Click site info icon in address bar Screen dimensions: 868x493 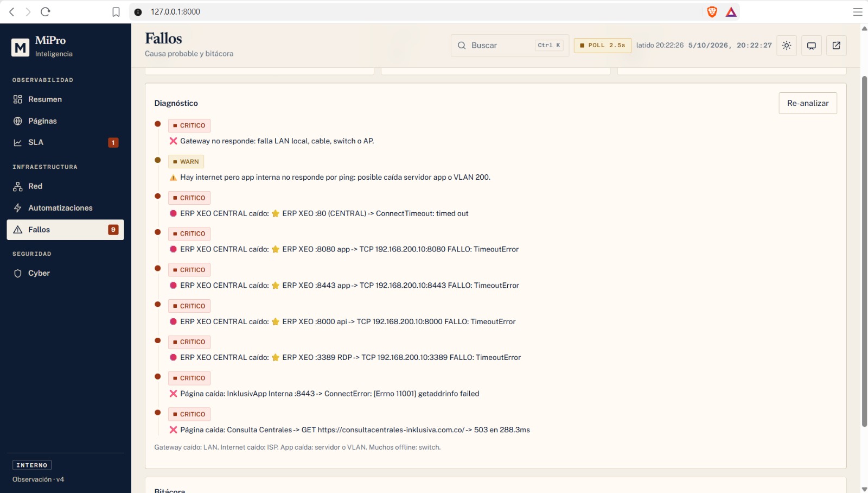(x=138, y=12)
